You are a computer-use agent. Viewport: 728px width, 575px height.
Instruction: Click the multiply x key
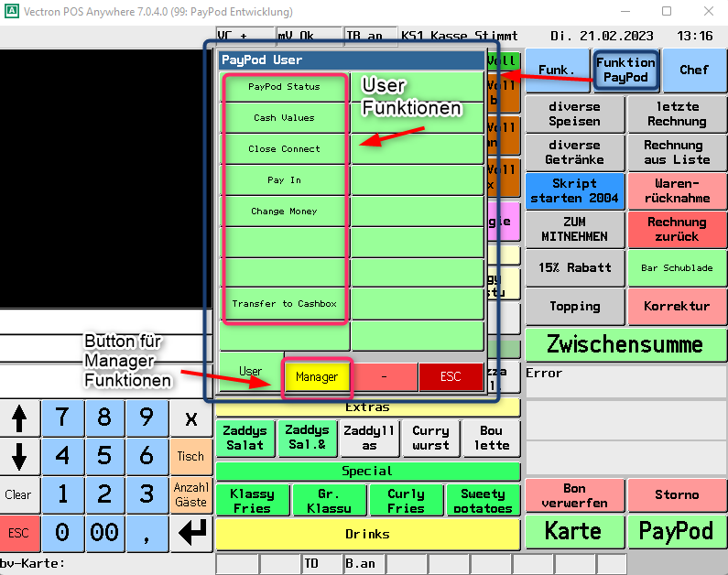click(x=191, y=418)
